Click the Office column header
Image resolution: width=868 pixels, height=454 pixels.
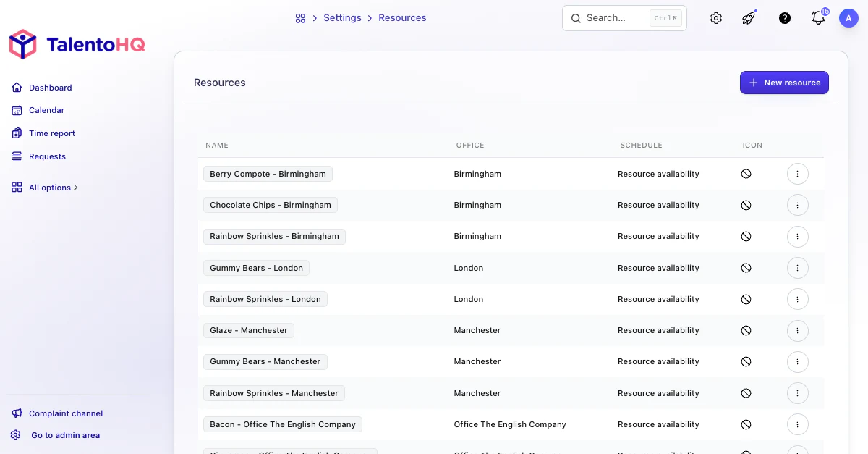(x=470, y=145)
